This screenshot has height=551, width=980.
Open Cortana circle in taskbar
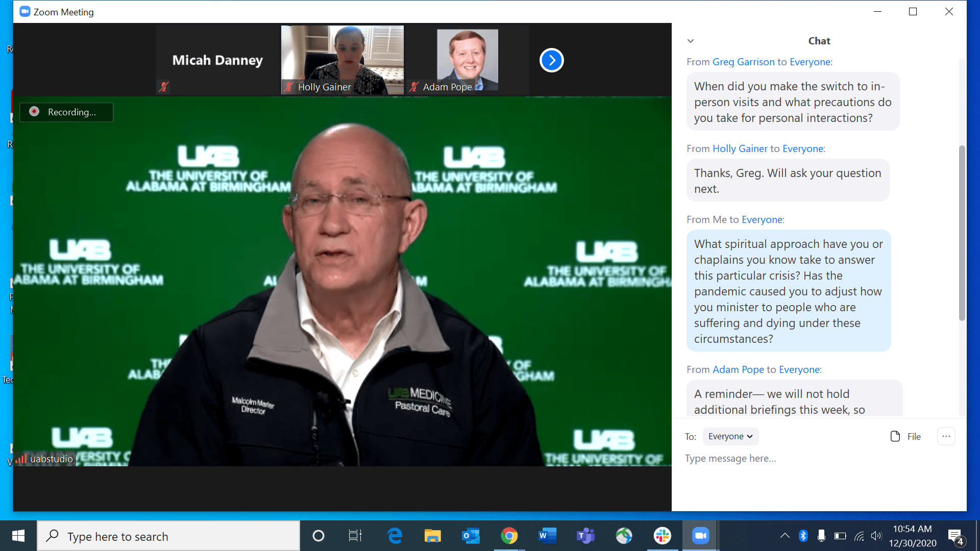318,536
